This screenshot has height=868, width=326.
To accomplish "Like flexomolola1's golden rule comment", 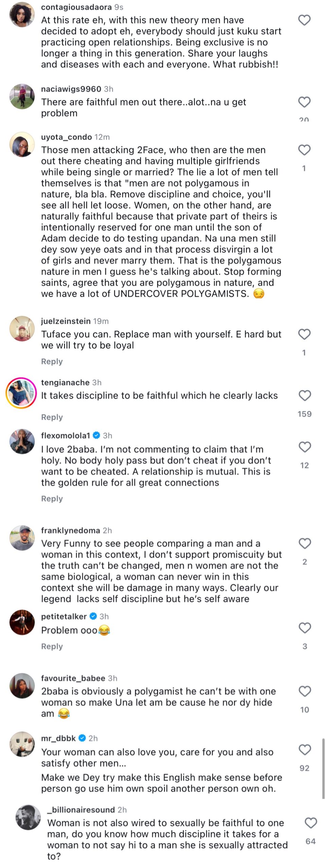I will 305,447.
